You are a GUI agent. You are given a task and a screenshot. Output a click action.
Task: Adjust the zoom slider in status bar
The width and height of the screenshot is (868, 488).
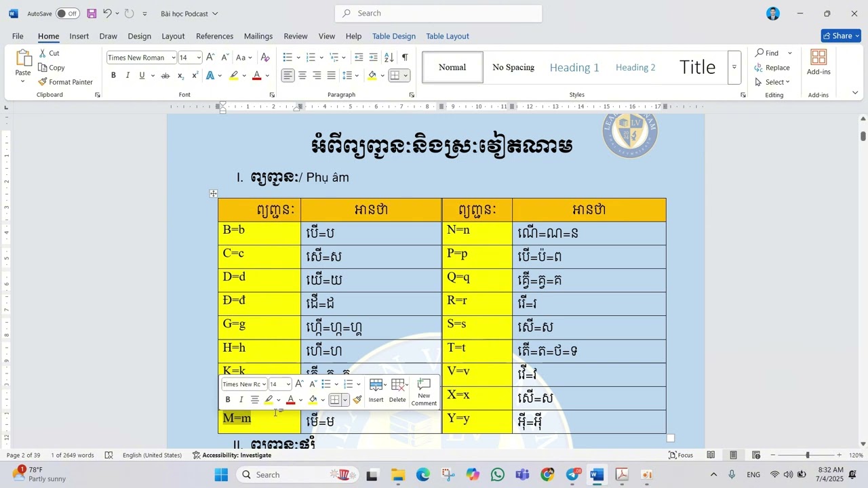click(807, 455)
